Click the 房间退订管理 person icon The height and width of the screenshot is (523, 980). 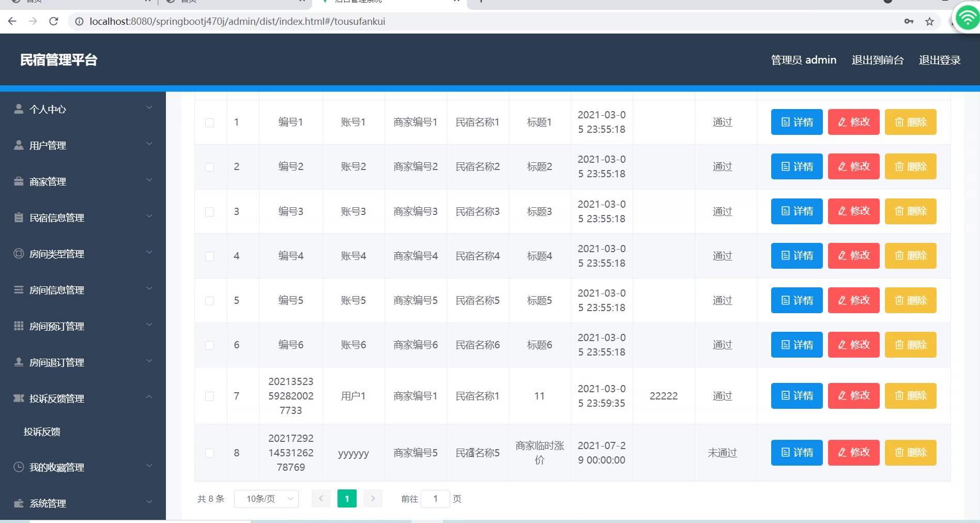pos(19,362)
